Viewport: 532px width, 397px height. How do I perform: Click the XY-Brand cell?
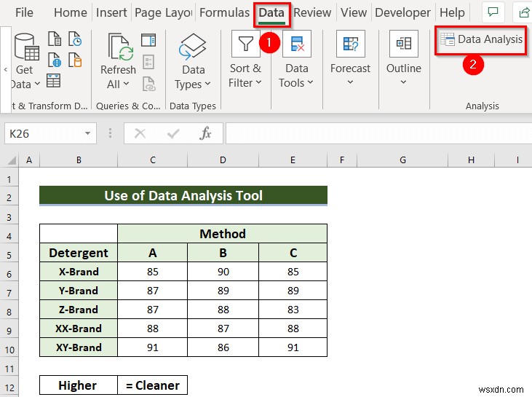pyautogui.click(x=79, y=347)
